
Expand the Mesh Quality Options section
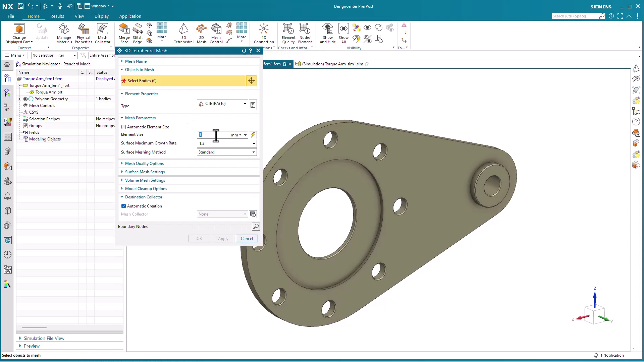point(144,164)
